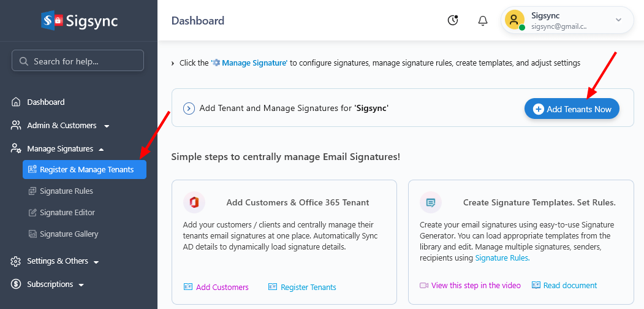Click the user avatar icon
The width and height of the screenshot is (644, 309).
coord(514,20)
